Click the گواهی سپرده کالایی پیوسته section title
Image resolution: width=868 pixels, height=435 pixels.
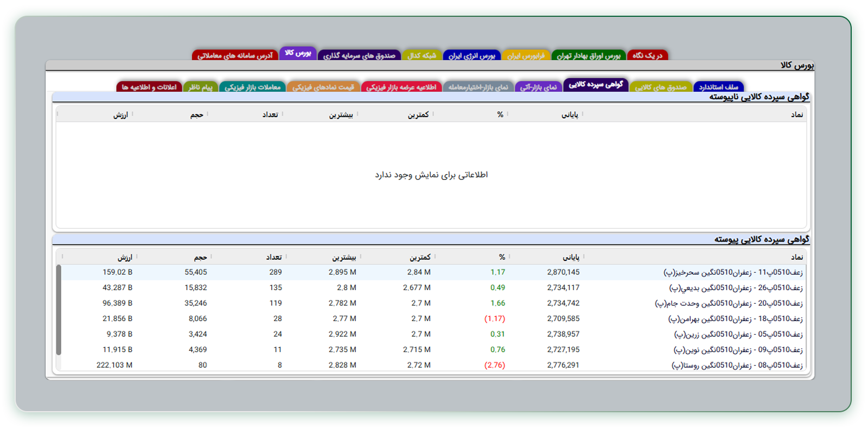pos(762,239)
